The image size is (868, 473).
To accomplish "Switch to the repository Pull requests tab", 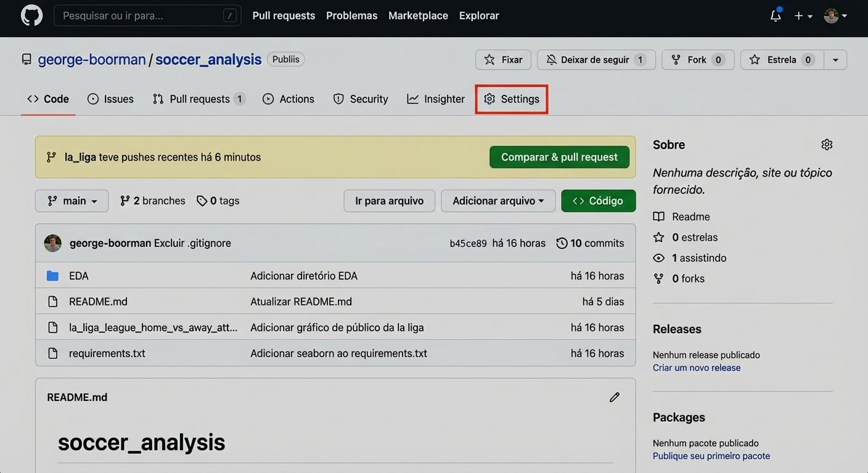I will click(199, 99).
